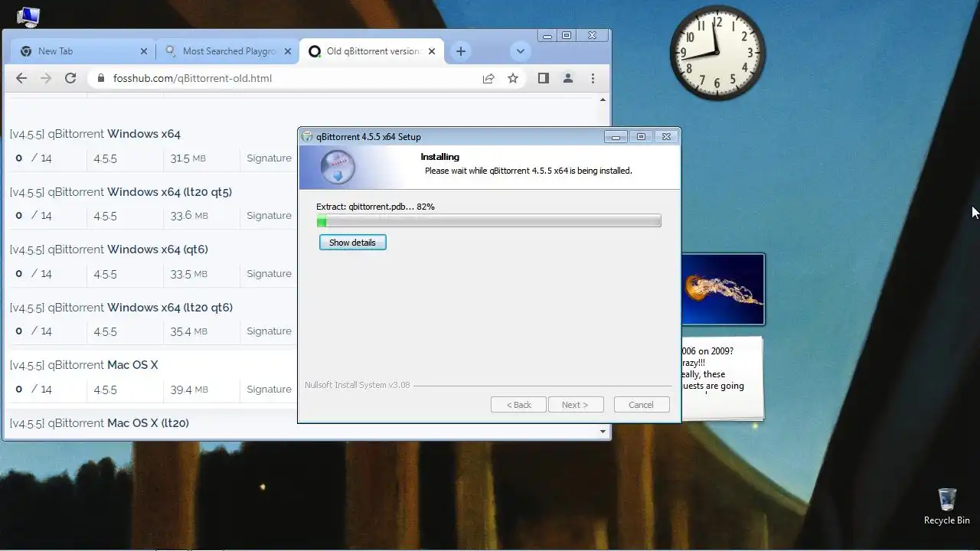Open the qBittorrent Mac OS X link
This screenshot has height=551, width=980.
(83, 365)
